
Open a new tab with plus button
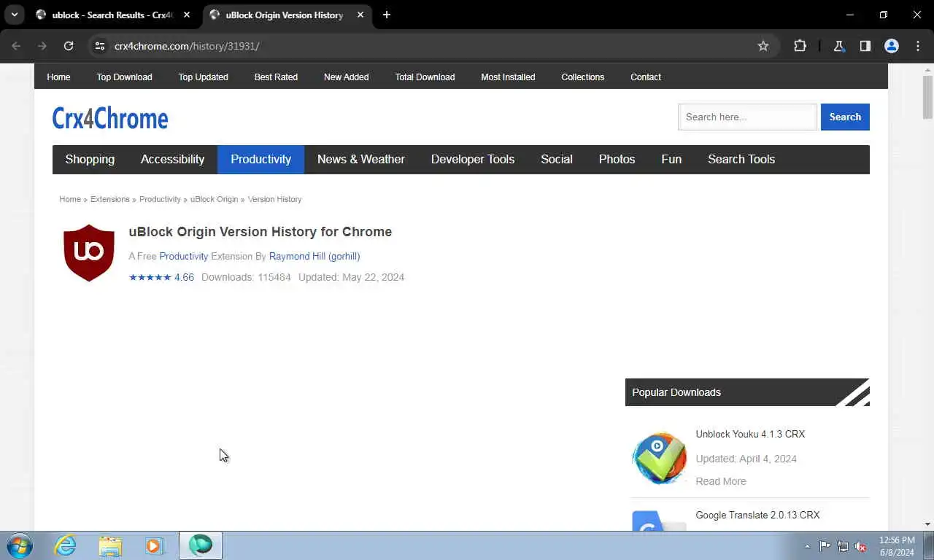click(387, 15)
